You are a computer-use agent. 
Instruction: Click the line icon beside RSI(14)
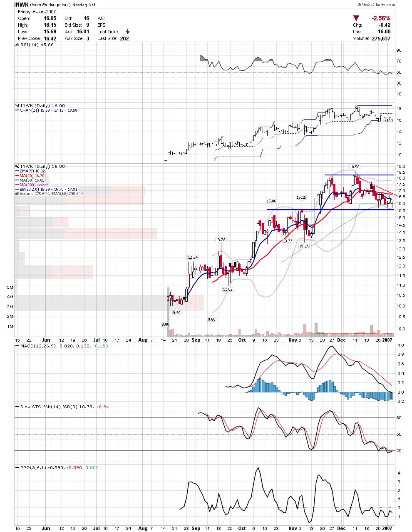pos(17,45)
